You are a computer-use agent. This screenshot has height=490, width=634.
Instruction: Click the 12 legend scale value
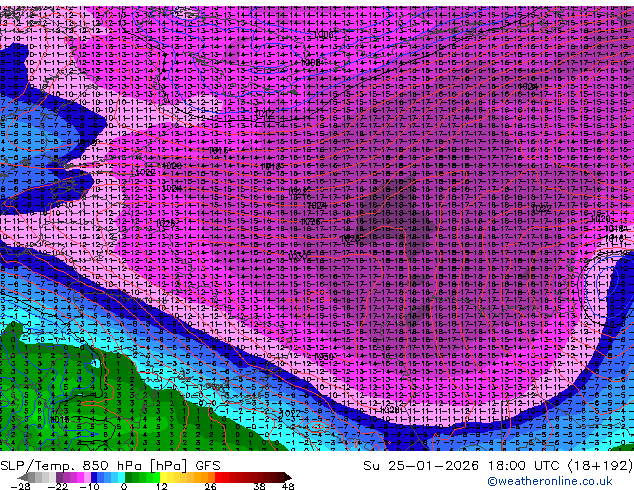coord(162,486)
